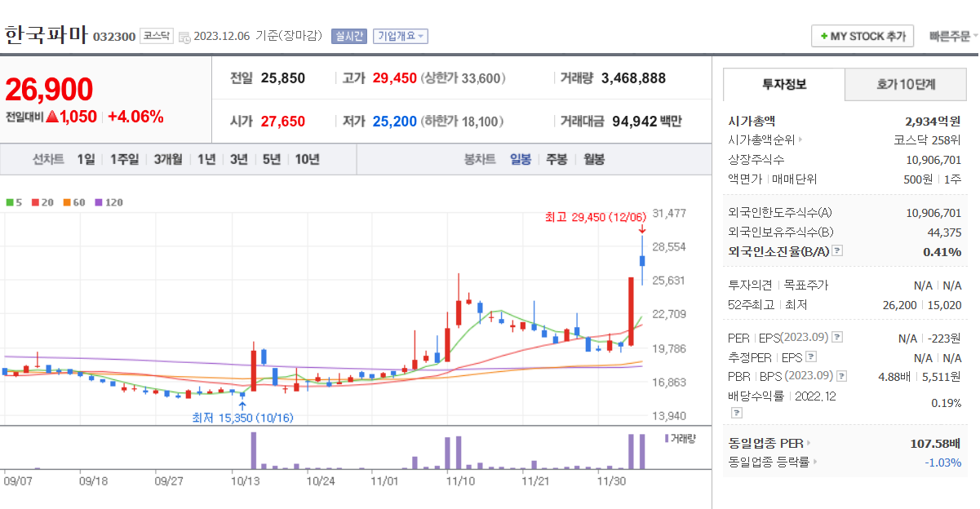Click the 한국파마 stock name heading

[x=46, y=36]
